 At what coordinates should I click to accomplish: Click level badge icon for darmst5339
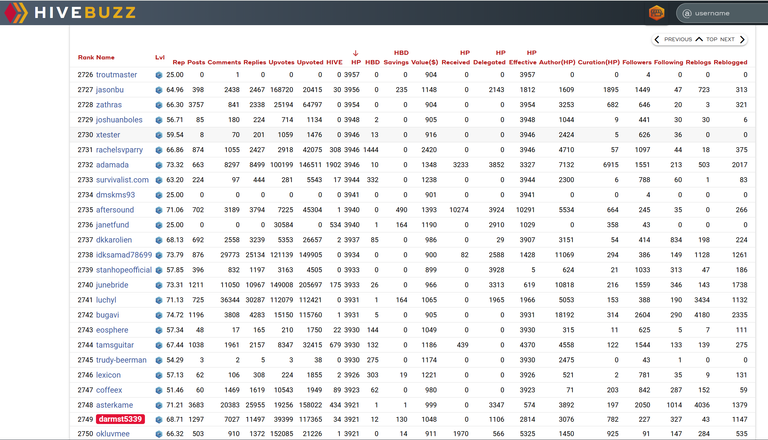click(159, 420)
